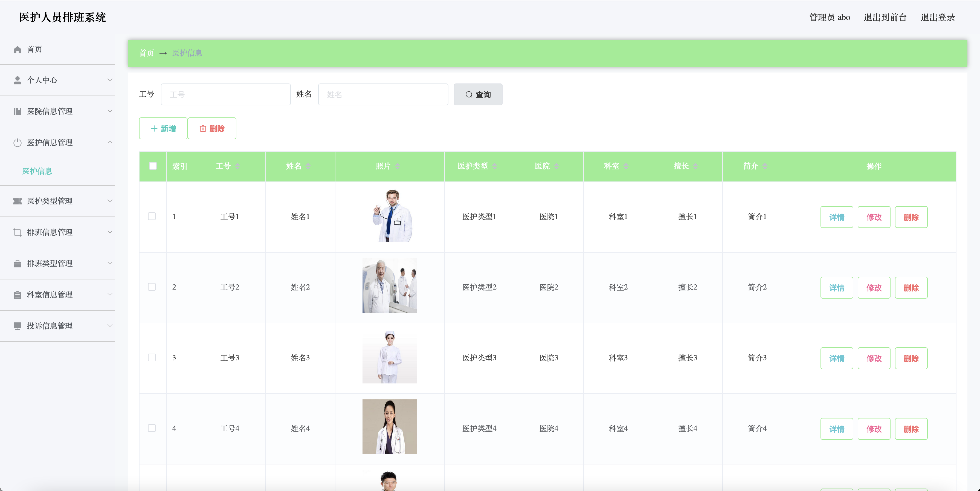The image size is (980, 491).
Task: Open photo thumbnail of 姓名2
Action: (390, 285)
